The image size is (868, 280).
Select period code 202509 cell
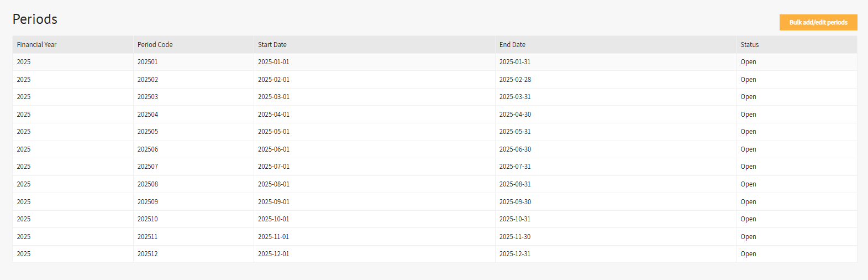[x=148, y=202]
